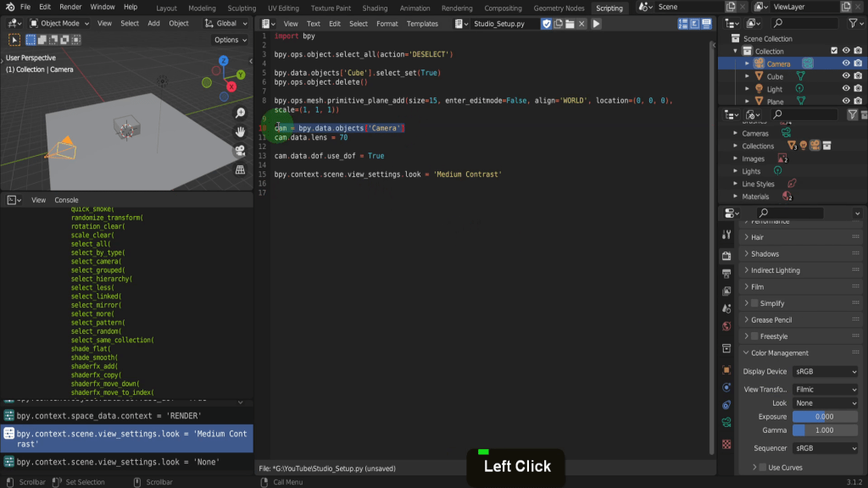Click the Exposure slider field
Screen dimensions: 868x488
[826, 417]
